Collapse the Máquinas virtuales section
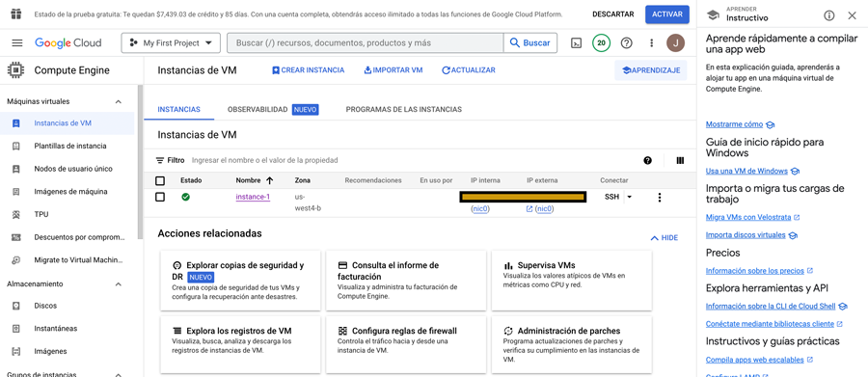868x377 pixels. [x=118, y=102]
